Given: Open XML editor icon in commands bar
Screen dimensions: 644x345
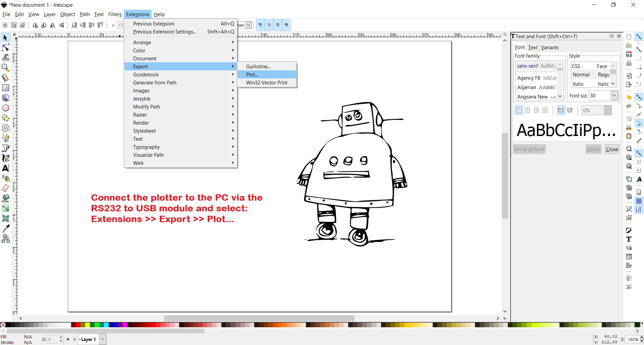Looking at the screenshot, I should click(x=629, y=257).
